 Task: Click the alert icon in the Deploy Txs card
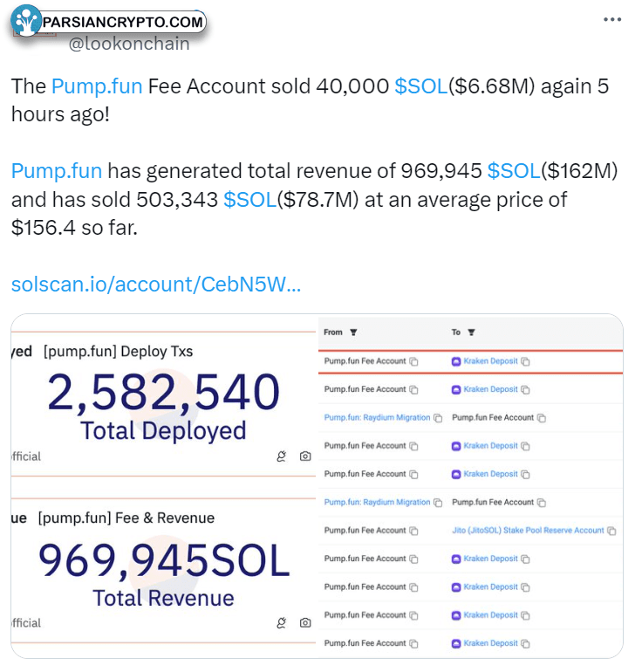pos(282,456)
